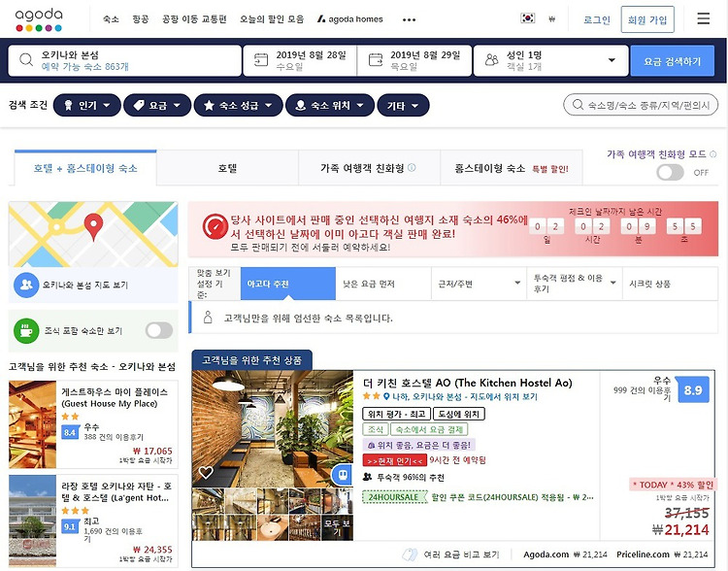Click the price tag compare icon

(410, 554)
